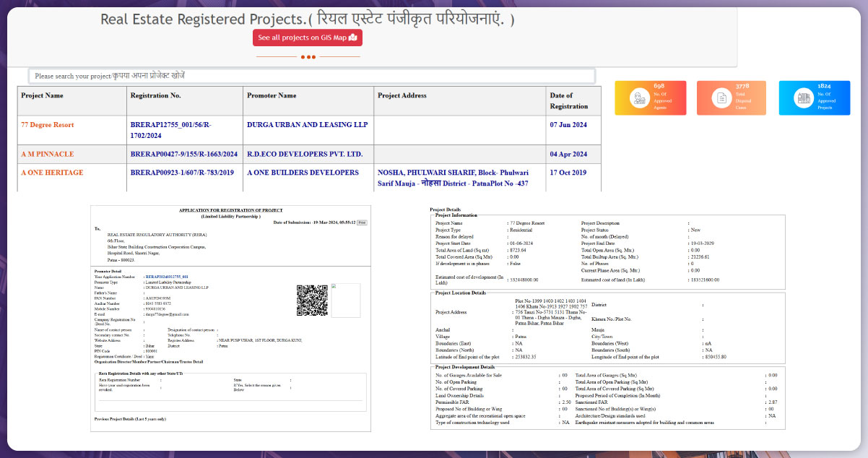Open the GIS map icon on red button

(352, 38)
